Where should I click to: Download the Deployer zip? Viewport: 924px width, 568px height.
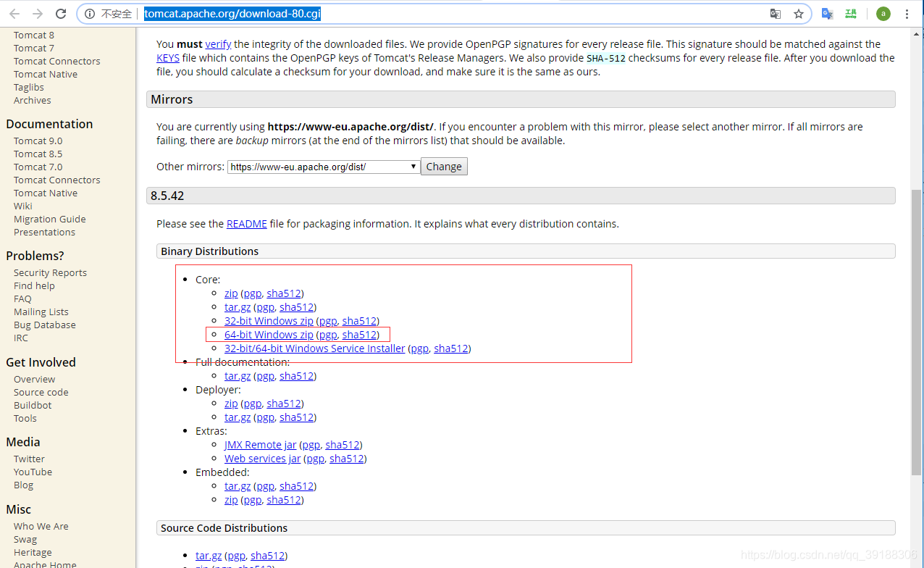(x=231, y=404)
